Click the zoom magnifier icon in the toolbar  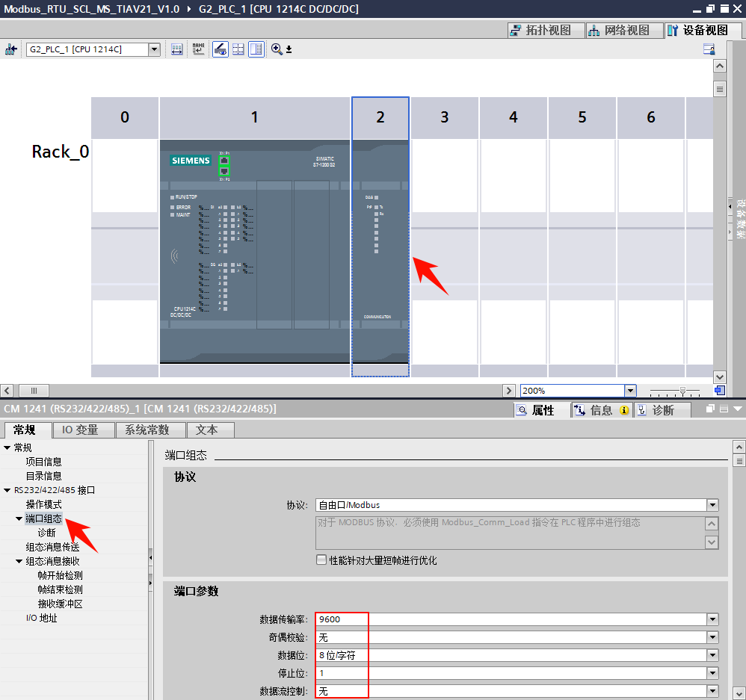pos(277,49)
